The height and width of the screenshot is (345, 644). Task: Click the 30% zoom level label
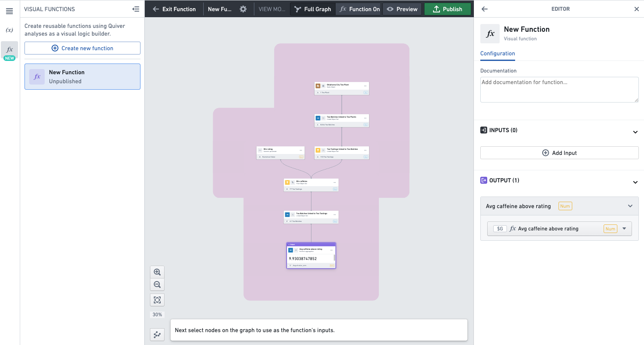tap(157, 315)
